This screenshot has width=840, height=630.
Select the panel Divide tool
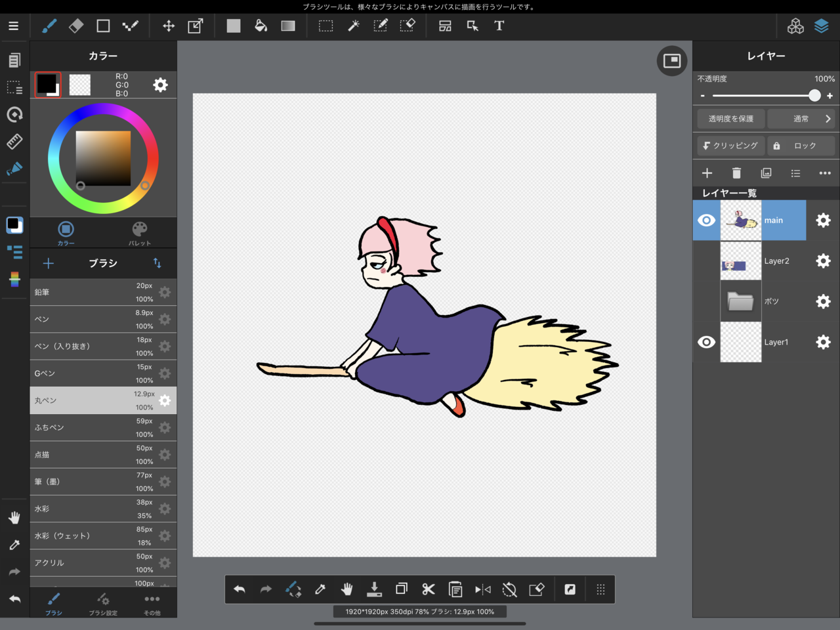[x=445, y=26]
